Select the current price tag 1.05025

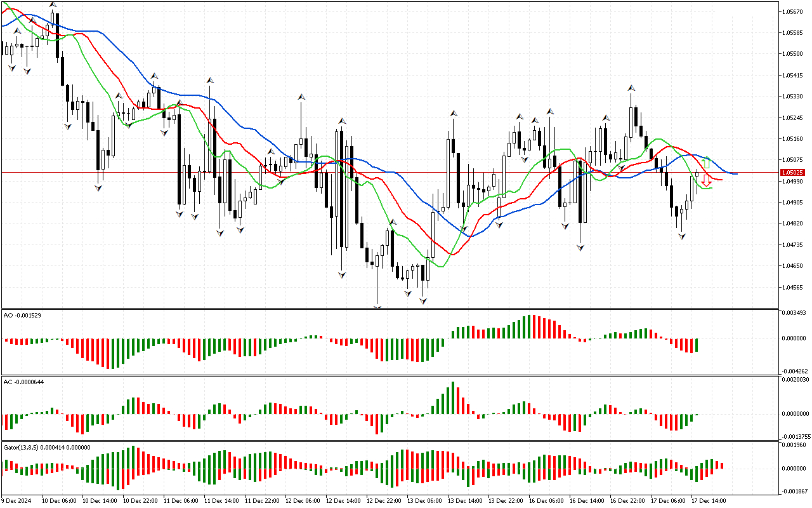pyautogui.click(x=793, y=172)
